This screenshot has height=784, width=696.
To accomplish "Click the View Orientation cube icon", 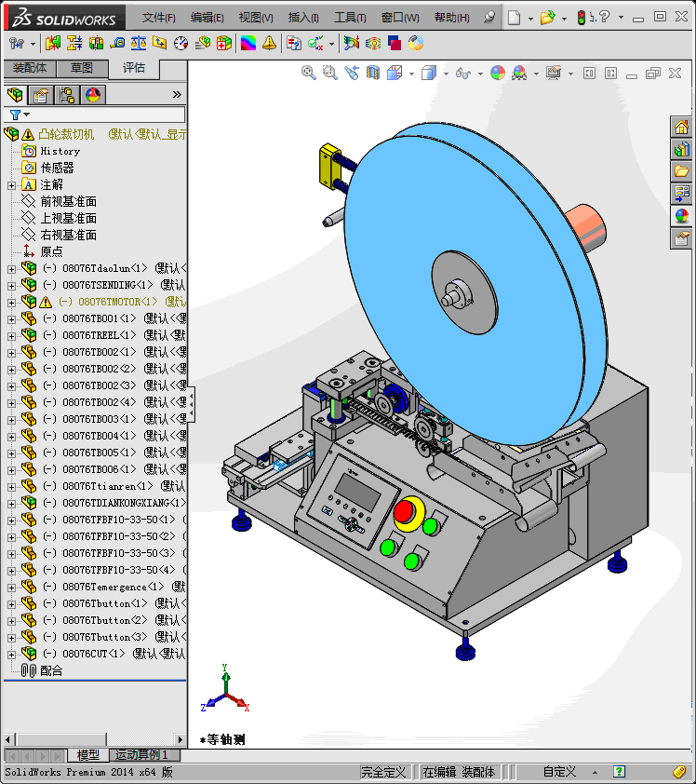I will (x=395, y=73).
